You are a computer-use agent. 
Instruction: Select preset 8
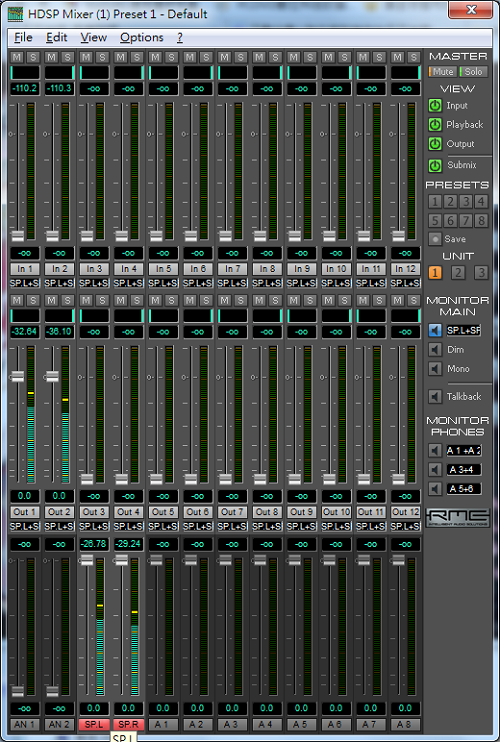click(482, 221)
